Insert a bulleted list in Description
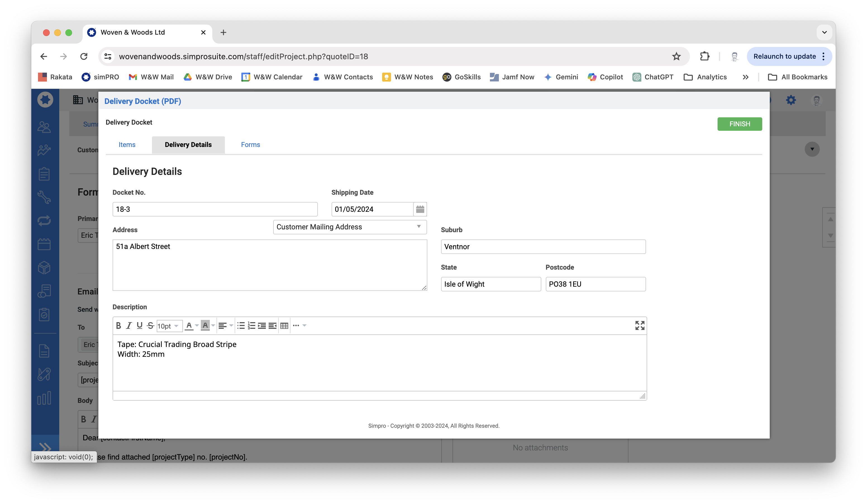The width and height of the screenshot is (867, 504). click(x=241, y=325)
